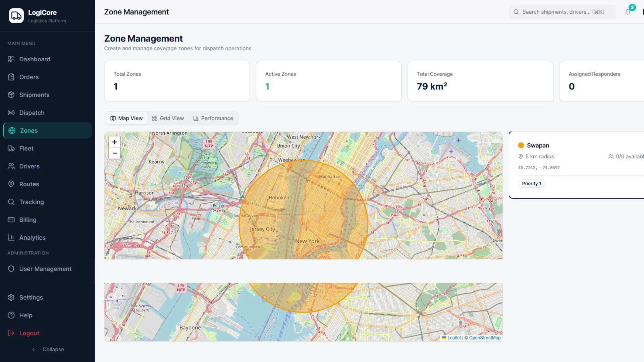
Task: Click the Active Zones stat card
Action: (x=329, y=81)
